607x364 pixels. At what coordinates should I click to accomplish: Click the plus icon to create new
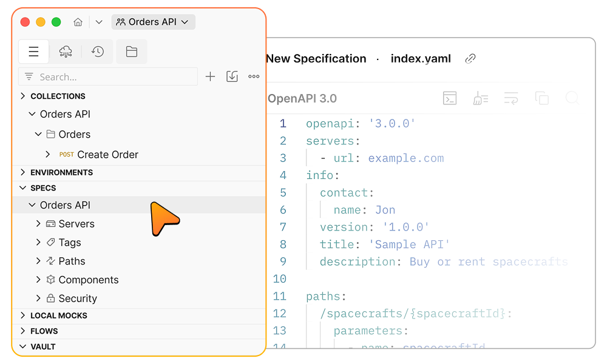click(210, 76)
